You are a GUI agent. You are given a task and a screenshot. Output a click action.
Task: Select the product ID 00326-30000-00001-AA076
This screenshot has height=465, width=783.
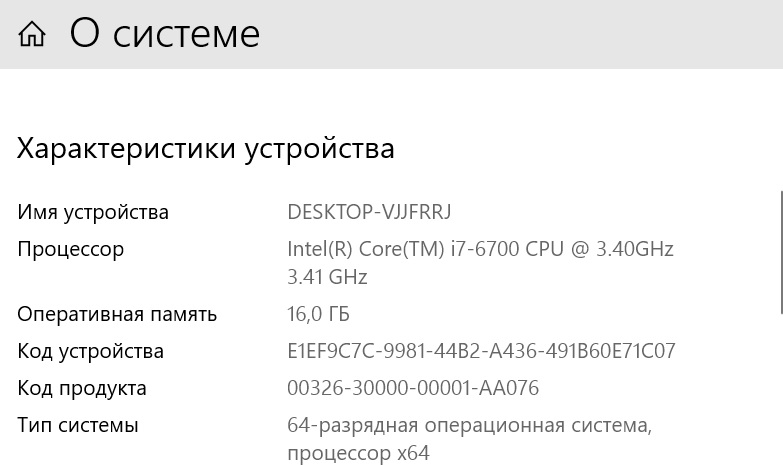click(x=413, y=388)
